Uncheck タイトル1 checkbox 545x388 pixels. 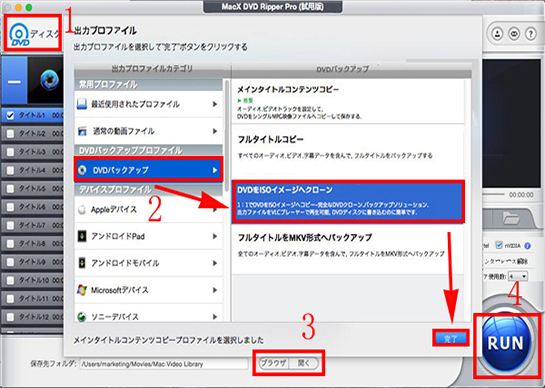coord(10,115)
